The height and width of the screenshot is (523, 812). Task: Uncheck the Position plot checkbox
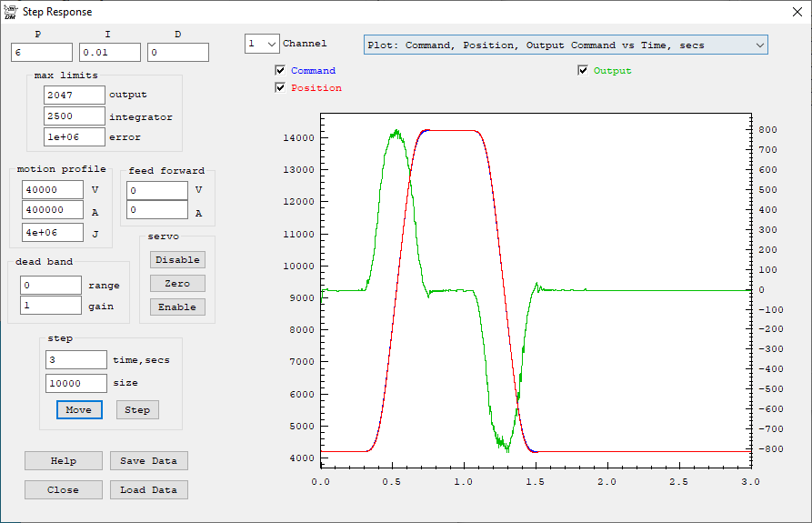[281, 88]
